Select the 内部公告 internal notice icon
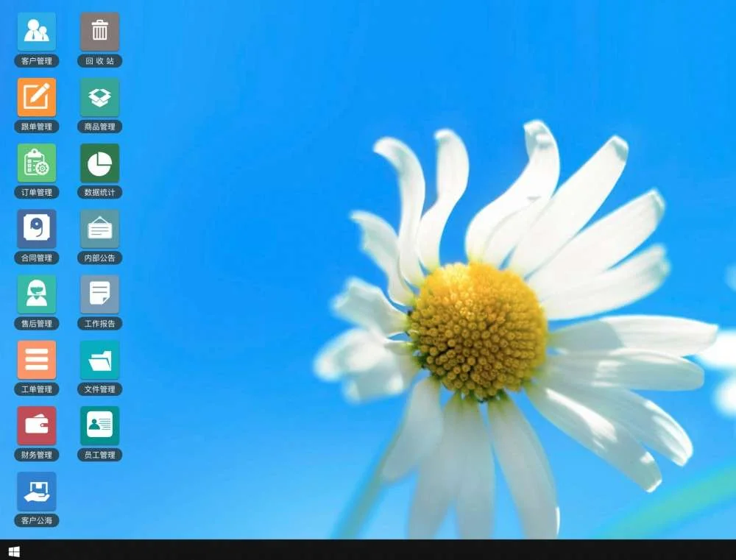 click(99, 228)
